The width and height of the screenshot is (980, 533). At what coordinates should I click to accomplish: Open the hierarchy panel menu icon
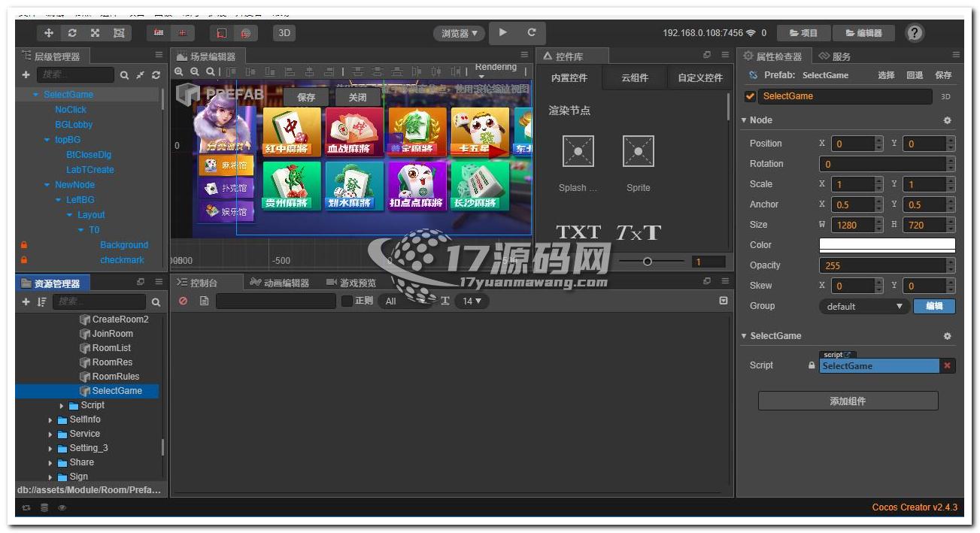tap(159, 55)
